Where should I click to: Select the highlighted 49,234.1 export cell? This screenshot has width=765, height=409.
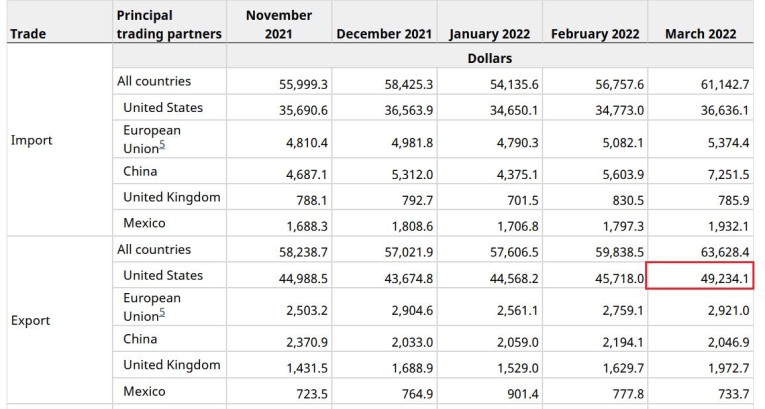pos(701,276)
